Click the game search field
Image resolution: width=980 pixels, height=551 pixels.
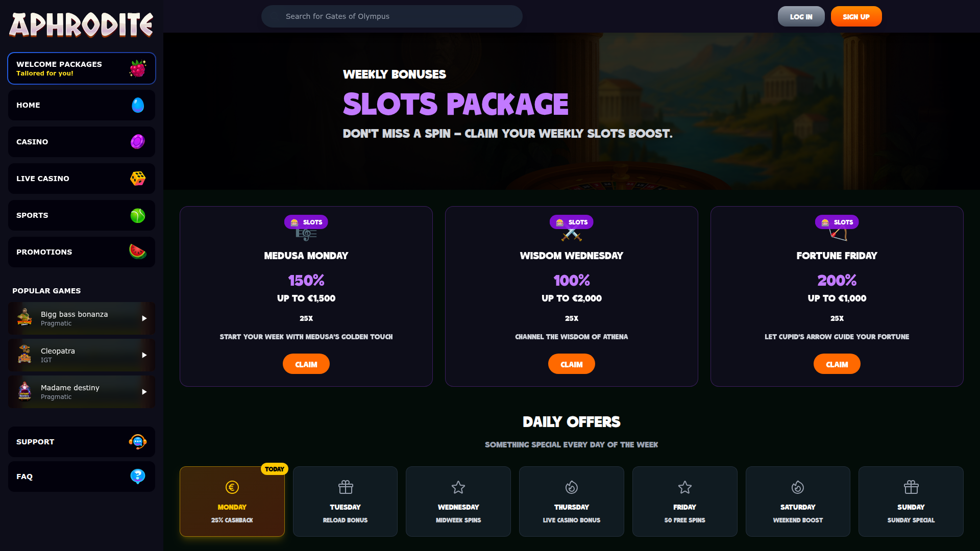(391, 16)
